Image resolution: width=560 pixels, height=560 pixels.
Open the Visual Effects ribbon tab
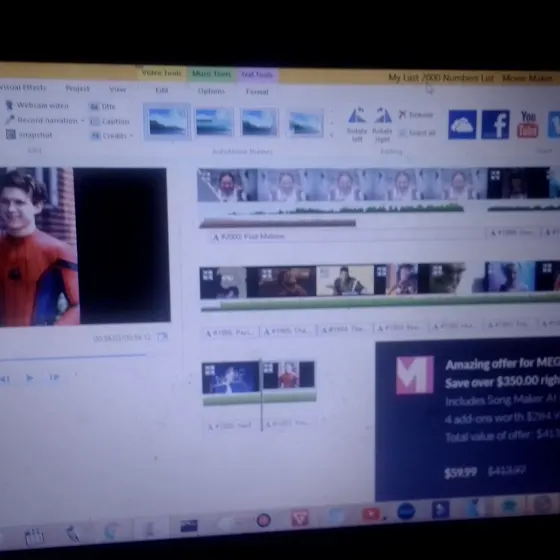pos(23,87)
